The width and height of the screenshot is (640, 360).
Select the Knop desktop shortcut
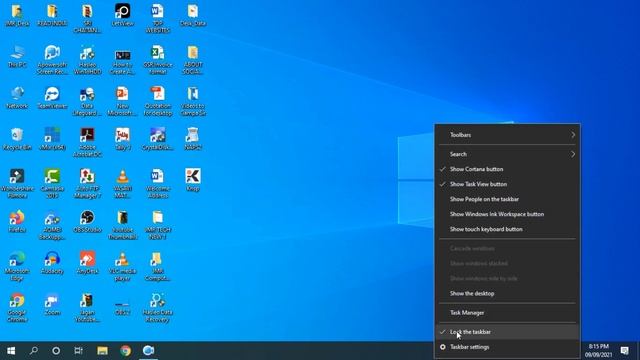tap(193, 180)
